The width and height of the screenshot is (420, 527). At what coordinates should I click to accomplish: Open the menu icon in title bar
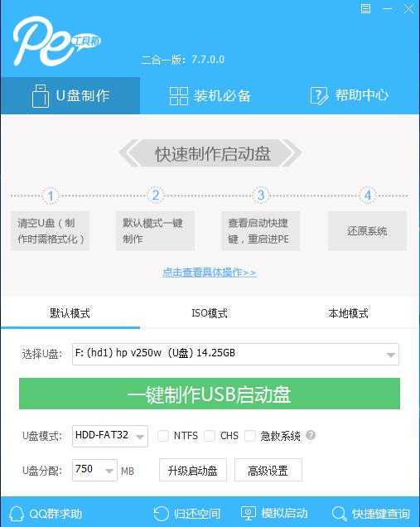(365, 8)
